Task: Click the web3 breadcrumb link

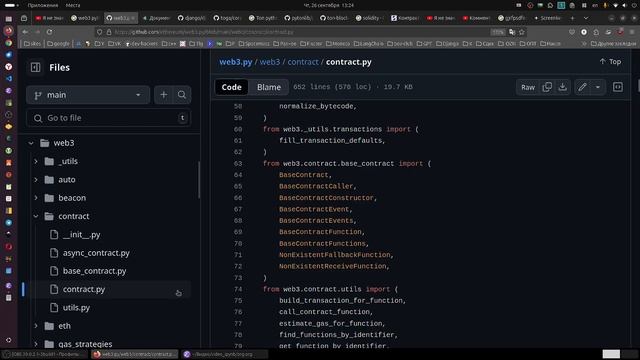Action: tap(270, 62)
